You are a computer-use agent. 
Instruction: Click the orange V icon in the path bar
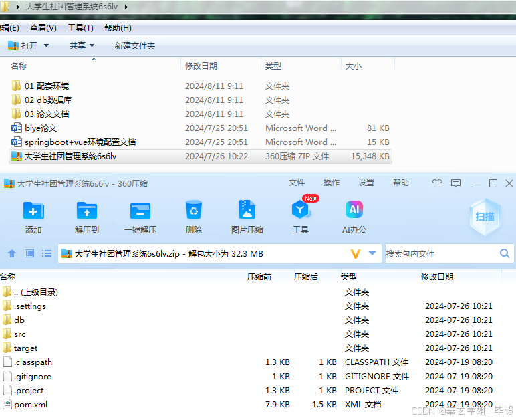pyautogui.click(x=356, y=253)
